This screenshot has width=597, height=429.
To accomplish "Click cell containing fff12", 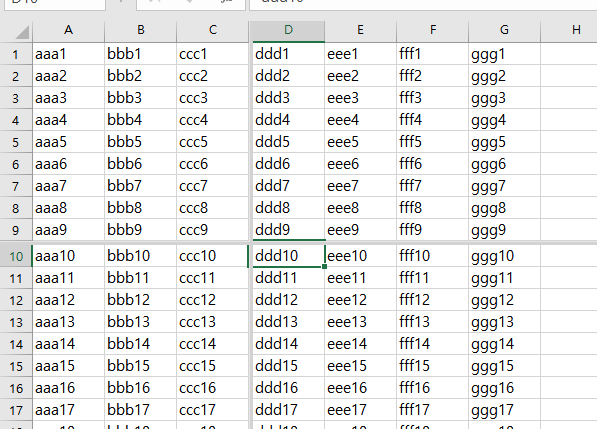I will tap(433, 300).
